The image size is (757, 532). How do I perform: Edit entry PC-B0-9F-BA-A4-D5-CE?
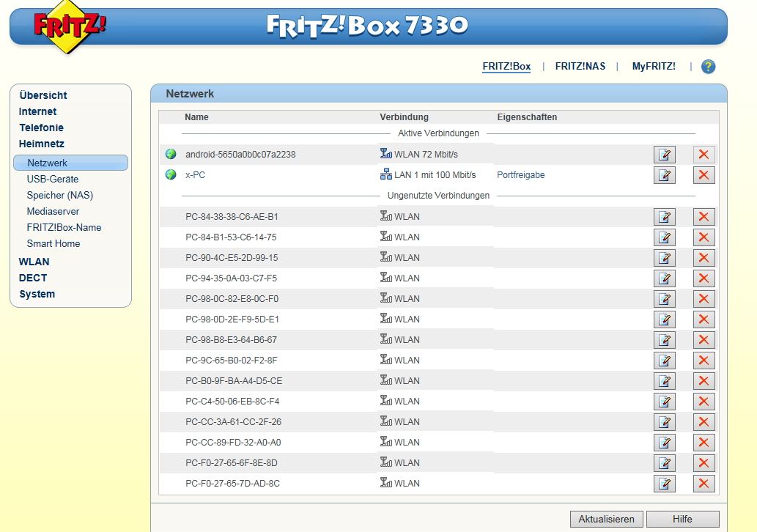click(665, 381)
